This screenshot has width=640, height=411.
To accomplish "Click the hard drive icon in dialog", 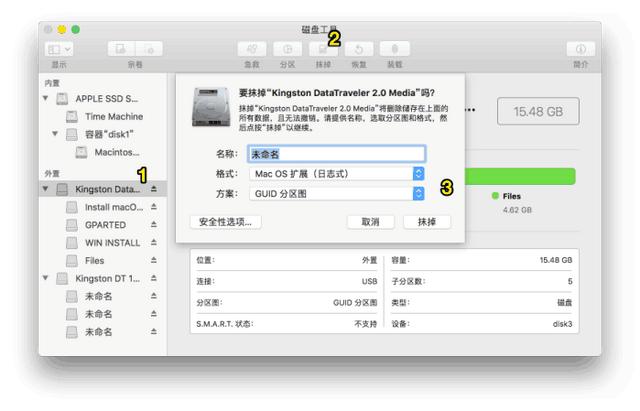I will [x=211, y=107].
